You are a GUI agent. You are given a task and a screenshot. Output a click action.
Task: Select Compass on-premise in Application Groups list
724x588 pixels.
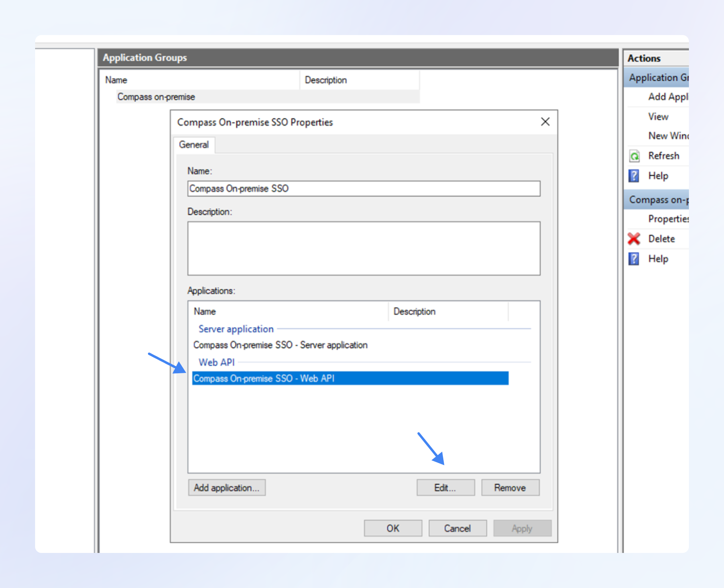(x=156, y=97)
